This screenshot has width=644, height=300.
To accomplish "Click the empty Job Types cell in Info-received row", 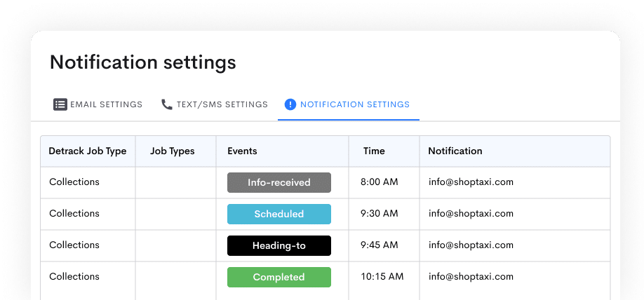I will pos(176,182).
